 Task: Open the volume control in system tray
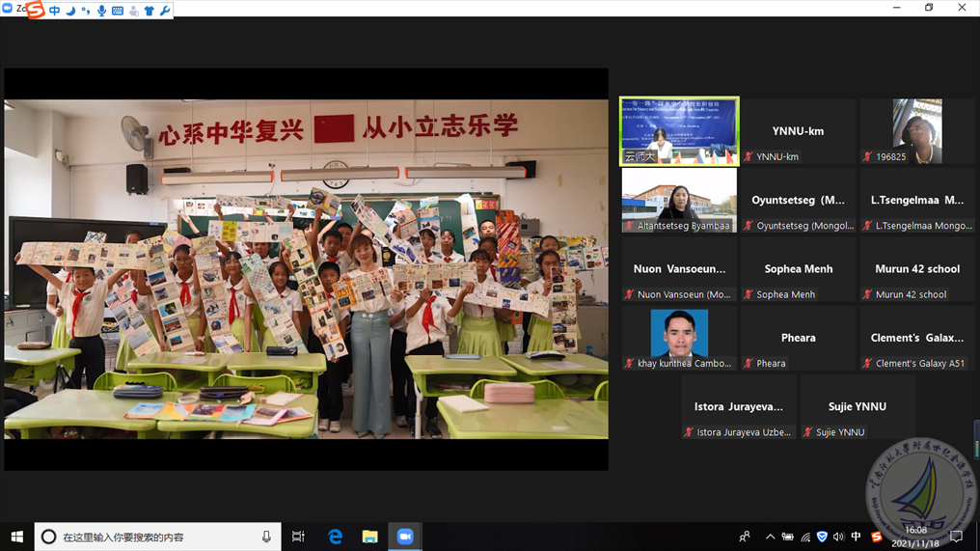tap(838, 537)
